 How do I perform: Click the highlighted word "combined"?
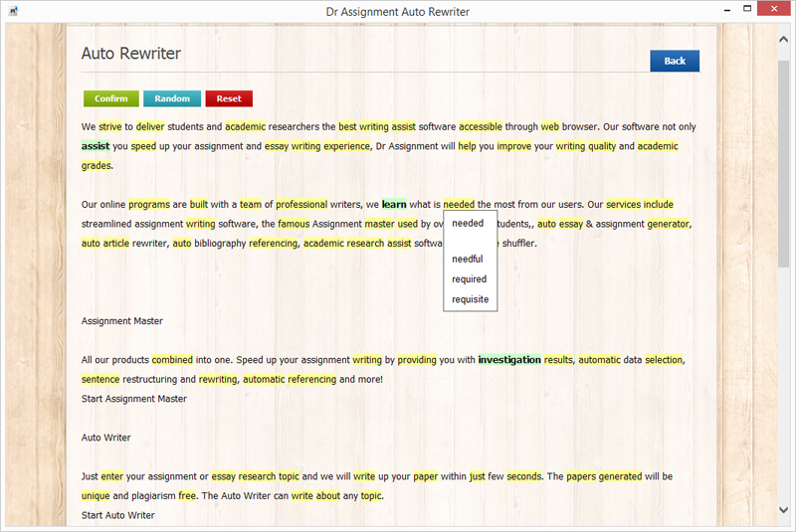coord(172,360)
